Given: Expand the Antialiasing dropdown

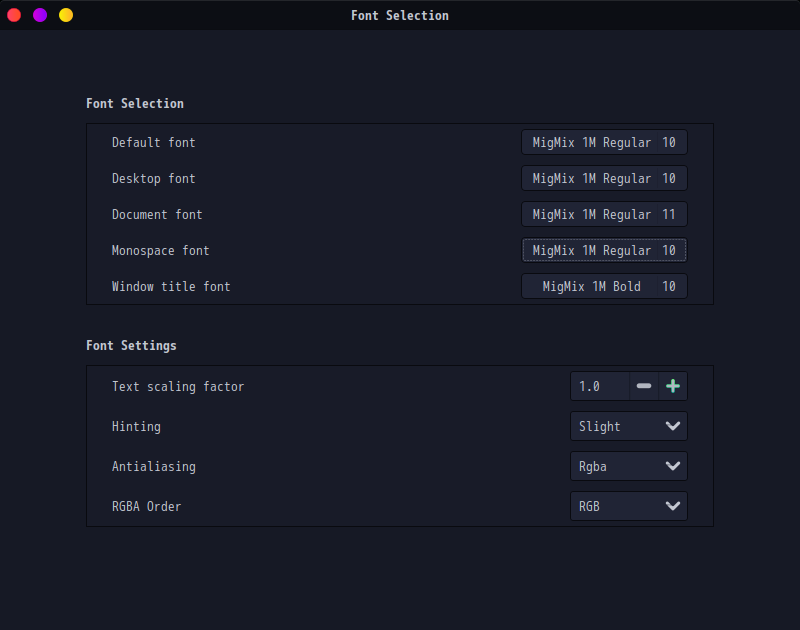Looking at the screenshot, I should [x=628, y=466].
